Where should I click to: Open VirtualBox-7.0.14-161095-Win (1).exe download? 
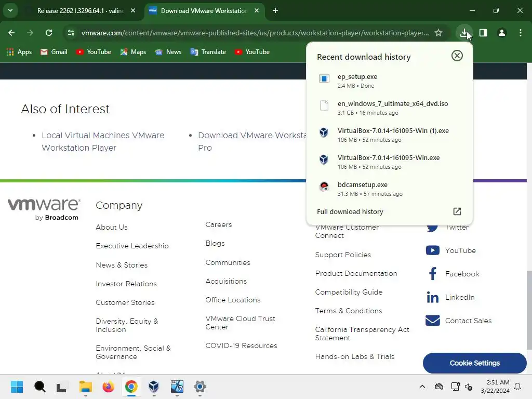pos(389,135)
